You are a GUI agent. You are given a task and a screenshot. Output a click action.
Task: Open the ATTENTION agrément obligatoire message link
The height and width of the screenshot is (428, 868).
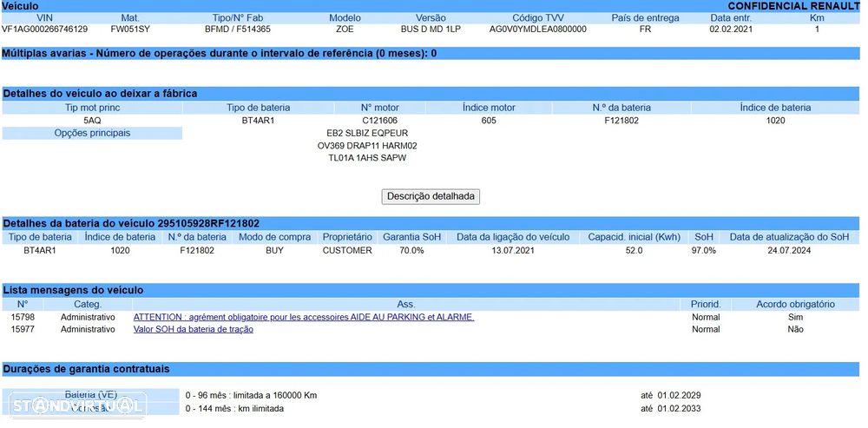(304, 317)
